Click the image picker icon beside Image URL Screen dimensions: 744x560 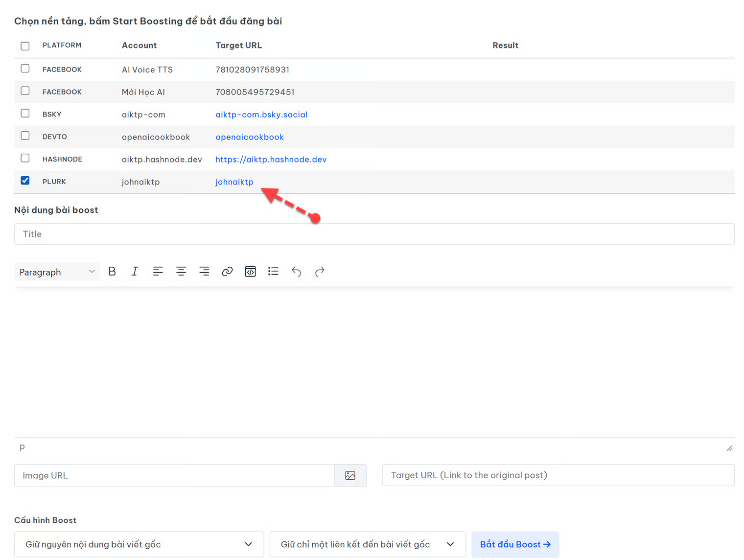pos(350,475)
